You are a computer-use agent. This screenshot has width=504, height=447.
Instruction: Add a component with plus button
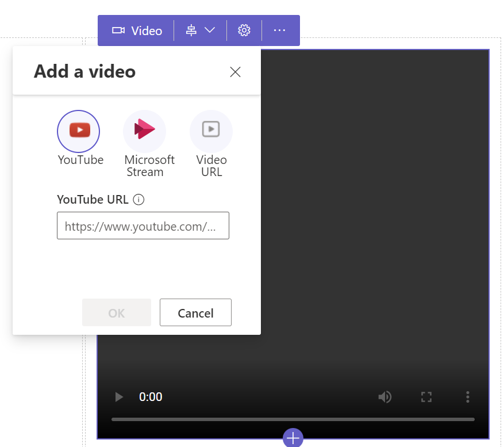click(x=293, y=438)
